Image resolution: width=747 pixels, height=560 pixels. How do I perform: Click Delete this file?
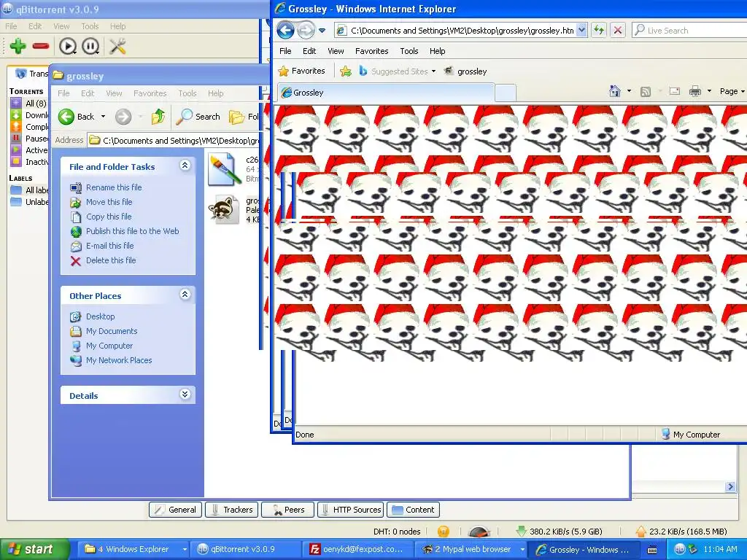tap(111, 260)
